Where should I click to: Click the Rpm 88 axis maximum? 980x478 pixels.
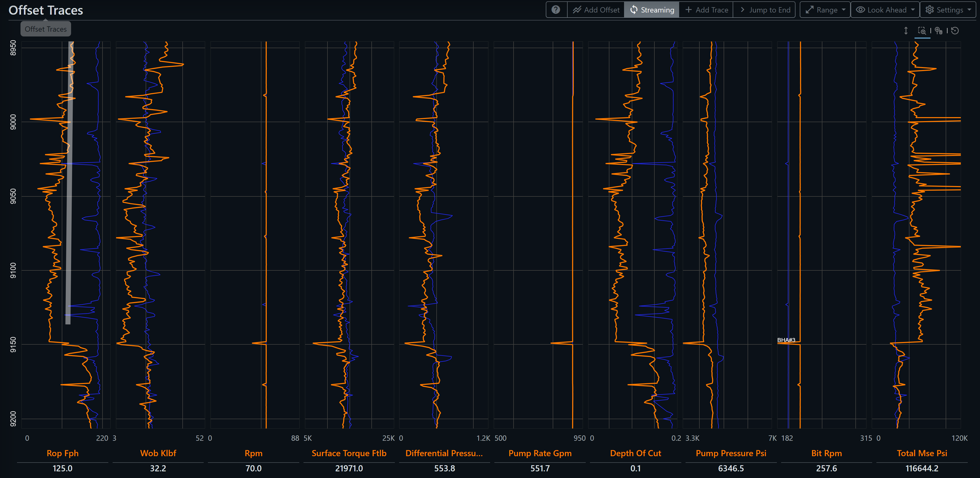[x=295, y=438]
